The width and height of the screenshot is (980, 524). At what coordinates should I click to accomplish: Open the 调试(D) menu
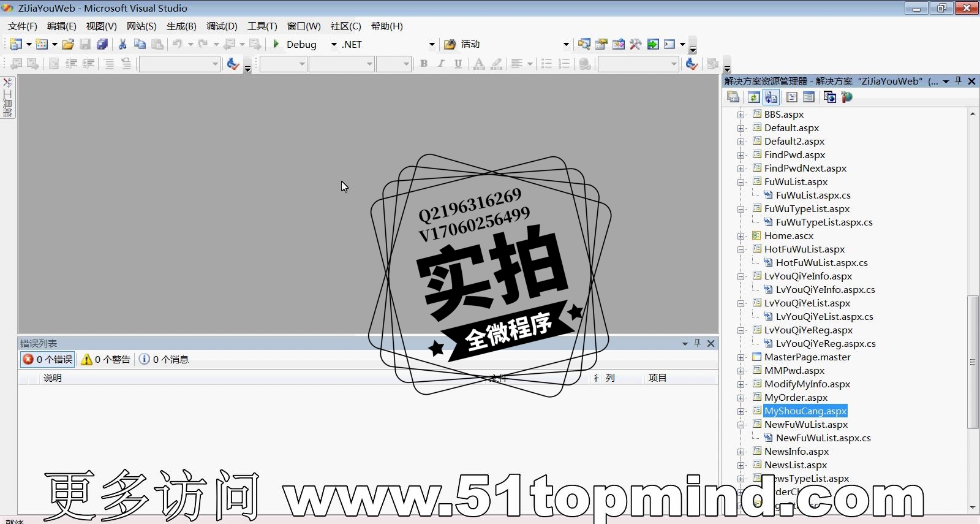tap(222, 26)
